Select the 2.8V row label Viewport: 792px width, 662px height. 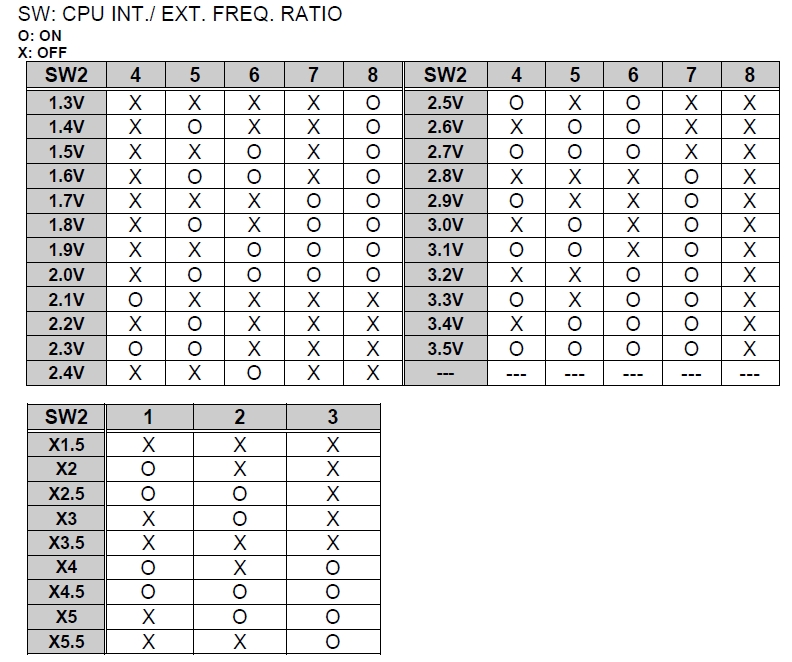click(x=445, y=176)
